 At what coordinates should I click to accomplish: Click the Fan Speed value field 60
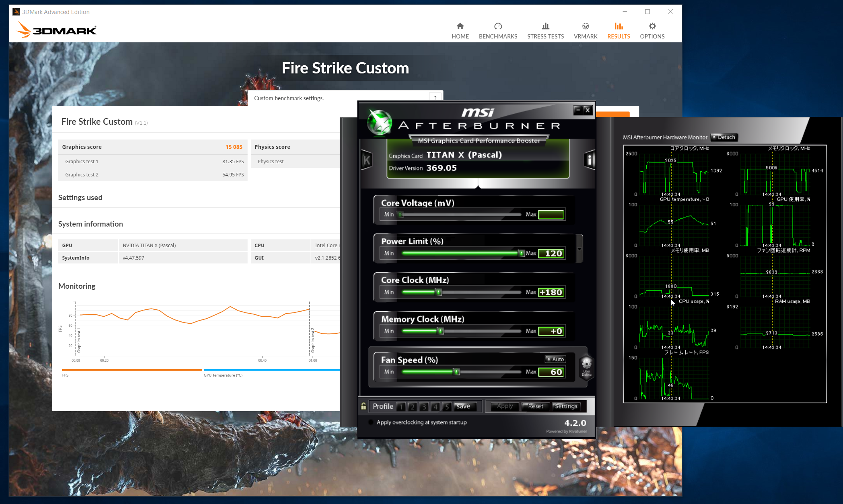tap(551, 372)
